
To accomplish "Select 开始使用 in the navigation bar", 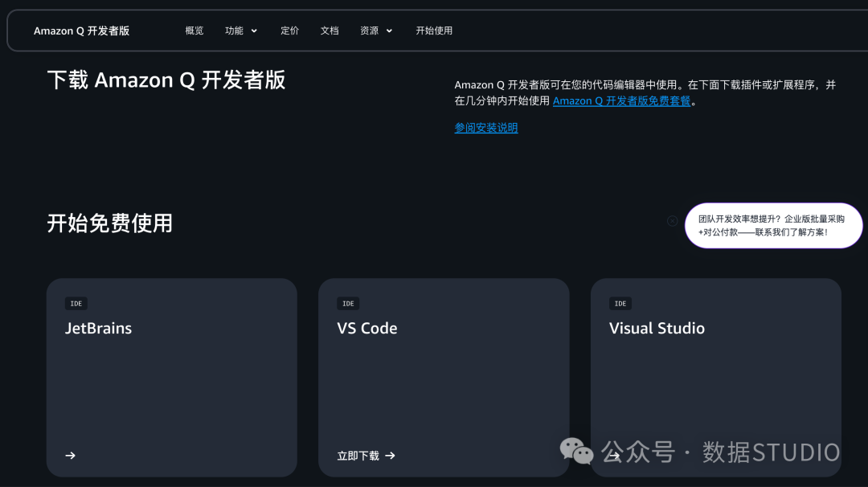I will pyautogui.click(x=434, y=31).
